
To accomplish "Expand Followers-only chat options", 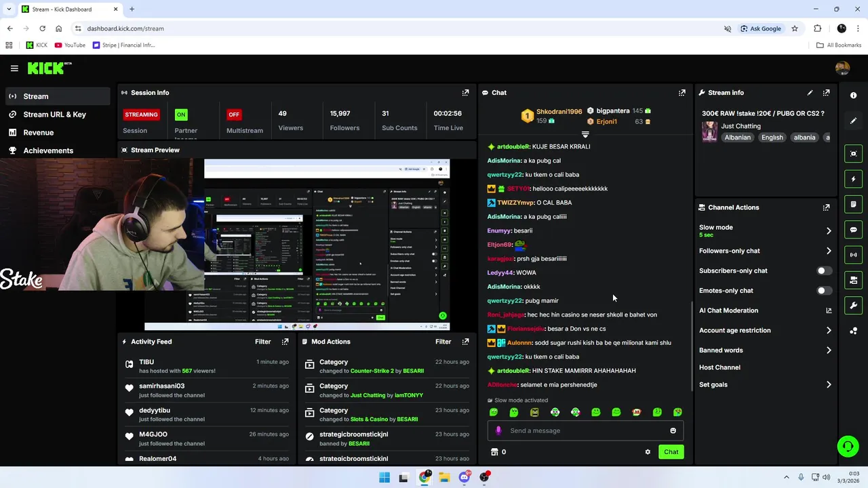I will click(x=829, y=251).
